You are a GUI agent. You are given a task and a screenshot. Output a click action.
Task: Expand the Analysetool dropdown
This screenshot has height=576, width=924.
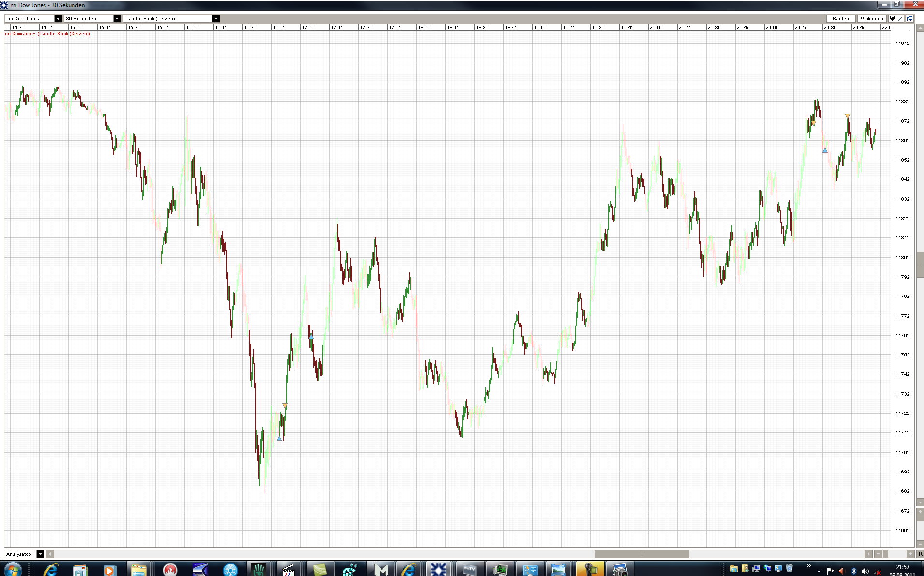point(24,554)
